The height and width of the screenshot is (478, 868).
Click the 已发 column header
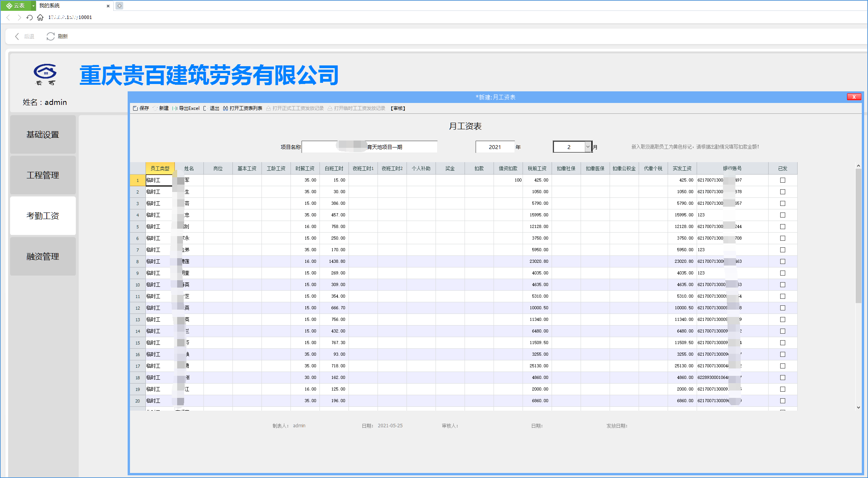[x=783, y=168]
